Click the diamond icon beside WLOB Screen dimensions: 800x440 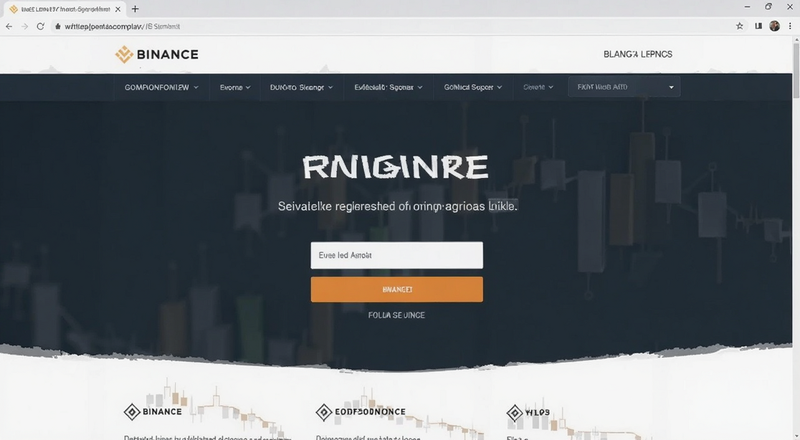click(x=514, y=412)
